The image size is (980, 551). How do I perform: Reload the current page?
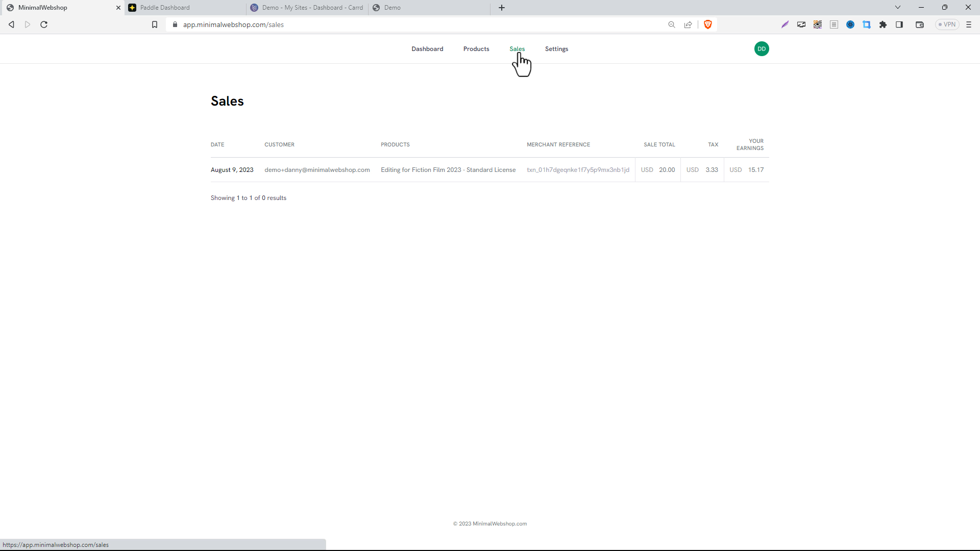coord(44,24)
